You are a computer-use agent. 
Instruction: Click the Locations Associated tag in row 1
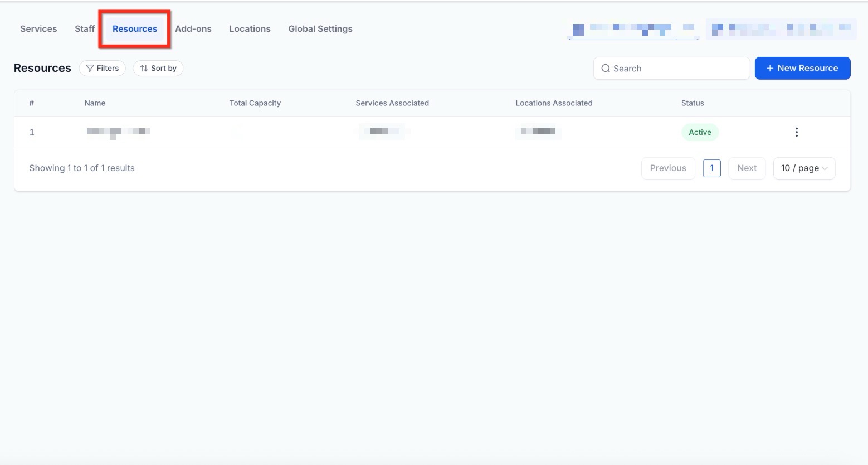click(538, 132)
